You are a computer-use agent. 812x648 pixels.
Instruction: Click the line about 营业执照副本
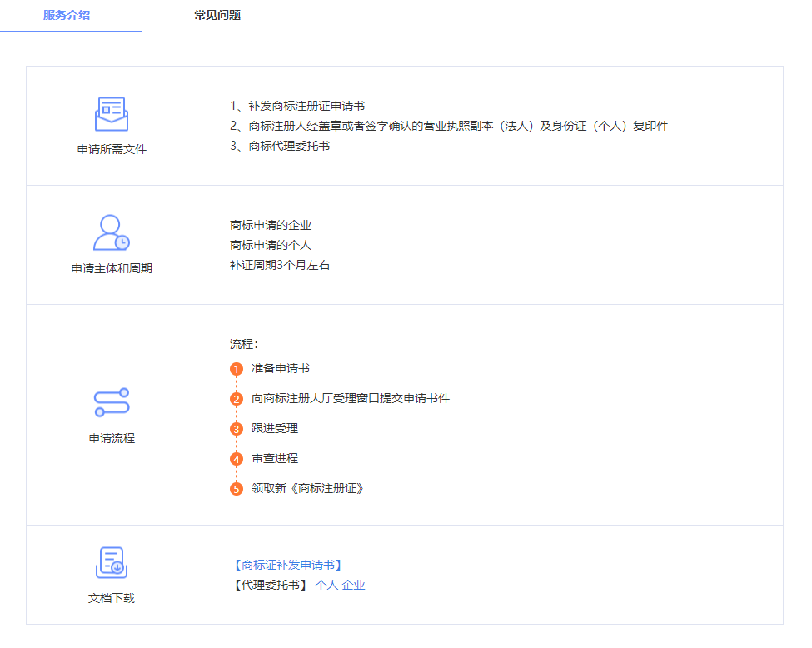(x=449, y=126)
